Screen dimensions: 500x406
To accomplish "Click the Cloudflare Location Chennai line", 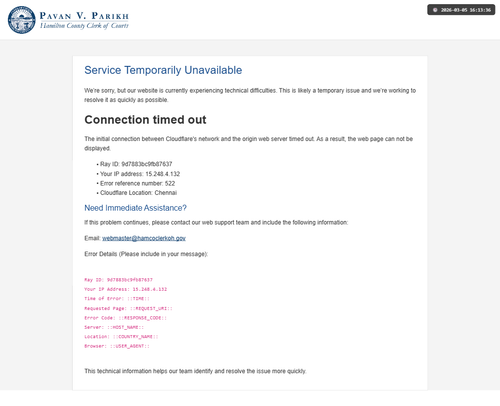I will 138,193.
